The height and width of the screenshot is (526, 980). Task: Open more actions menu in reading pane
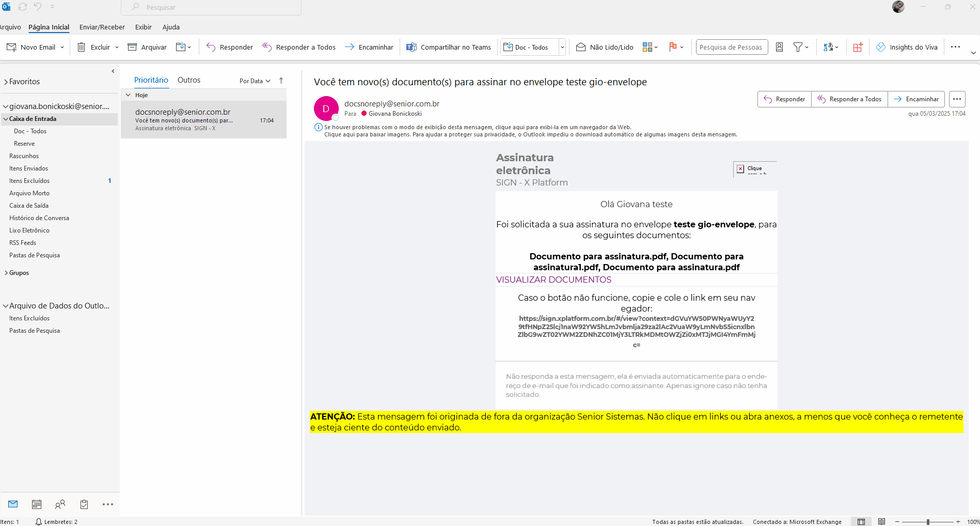957,99
